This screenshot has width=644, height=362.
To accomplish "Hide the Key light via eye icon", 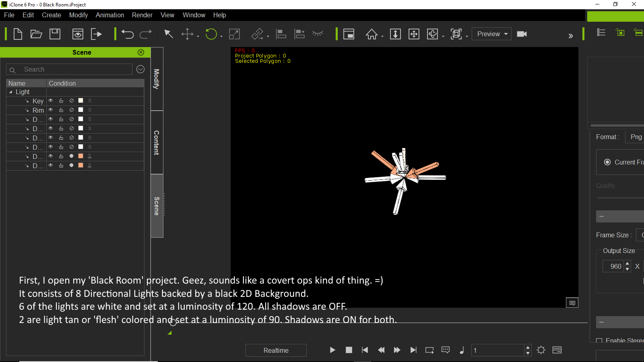I will (51, 101).
